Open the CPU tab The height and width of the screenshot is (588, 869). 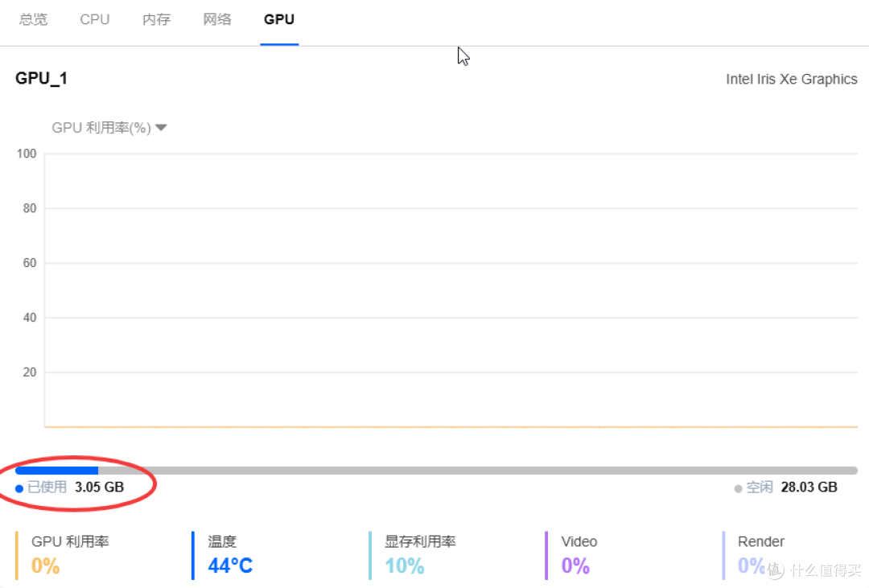[x=95, y=19]
